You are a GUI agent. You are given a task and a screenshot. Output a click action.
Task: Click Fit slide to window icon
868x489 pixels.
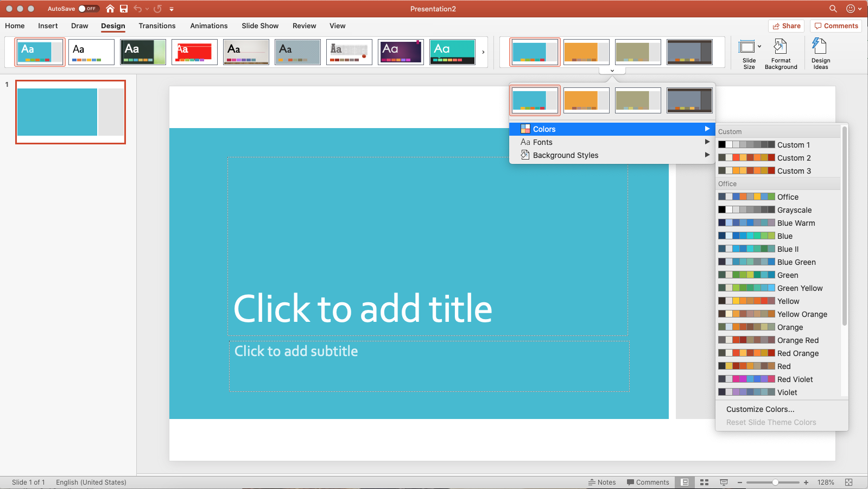(849, 482)
